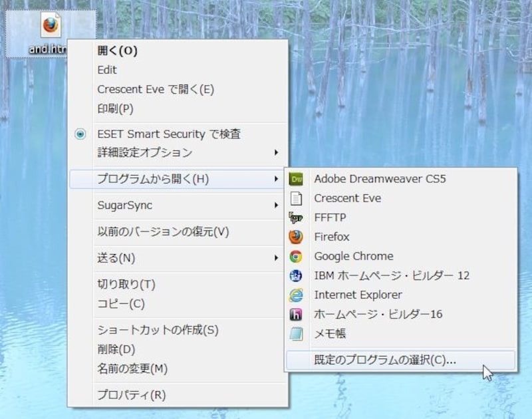Screen dimensions: 532x419
Task: Open with FFFTP
Action: [401, 217]
